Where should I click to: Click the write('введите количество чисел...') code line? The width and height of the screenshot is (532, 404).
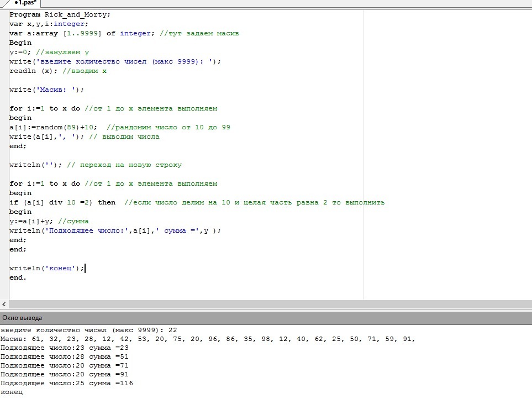(x=115, y=61)
